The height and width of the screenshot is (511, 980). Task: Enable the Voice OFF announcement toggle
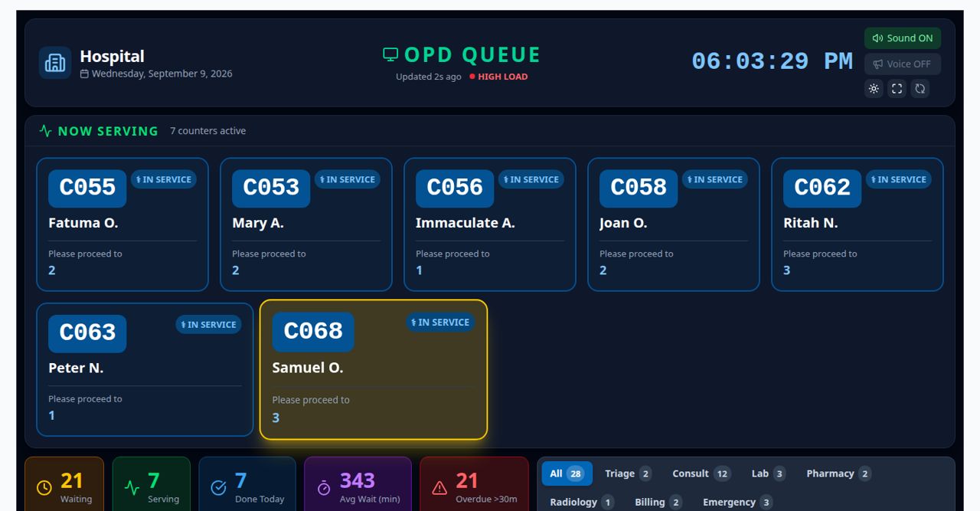click(x=903, y=64)
